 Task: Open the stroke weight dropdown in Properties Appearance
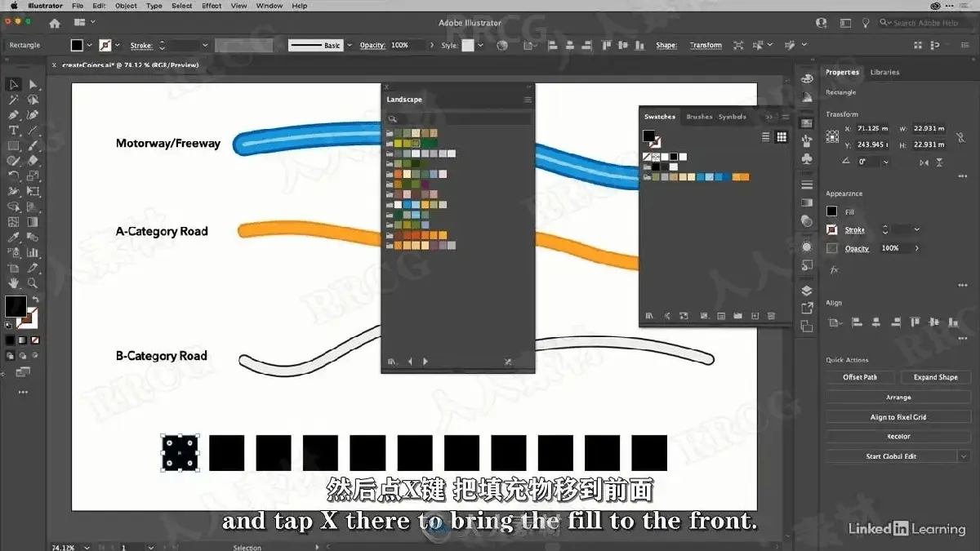(917, 230)
